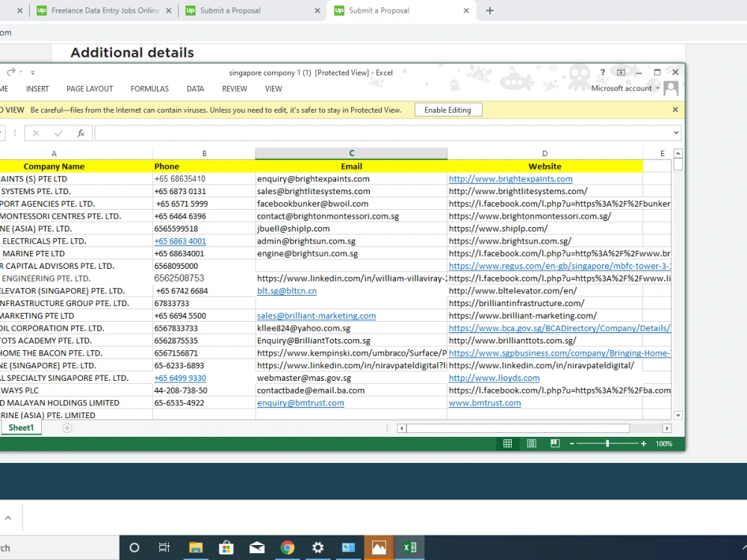Image resolution: width=747 pixels, height=560 pixels.
Task: Select the Website header cell
Action: click(545, 167)
